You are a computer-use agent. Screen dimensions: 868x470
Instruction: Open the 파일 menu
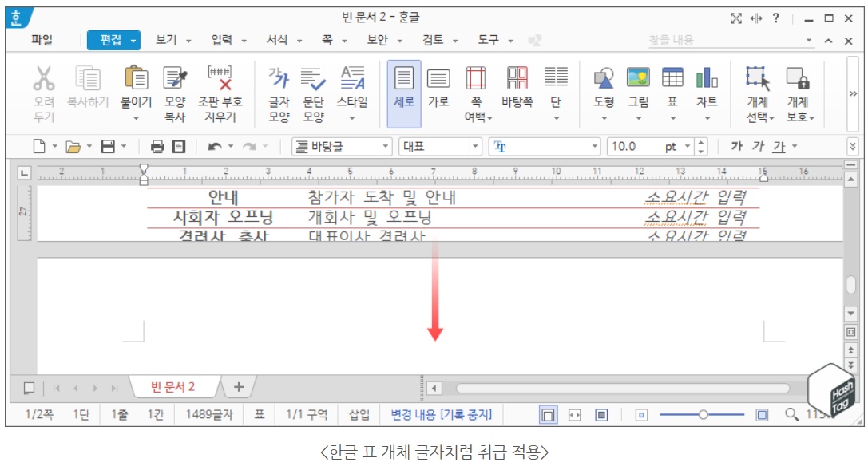(x=42, y=40)
